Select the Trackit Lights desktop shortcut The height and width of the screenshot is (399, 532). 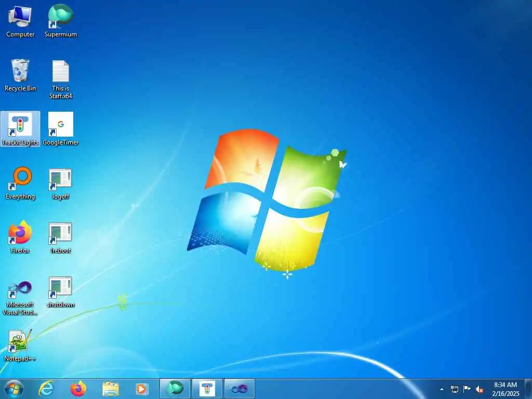click(x=20, y=129)
